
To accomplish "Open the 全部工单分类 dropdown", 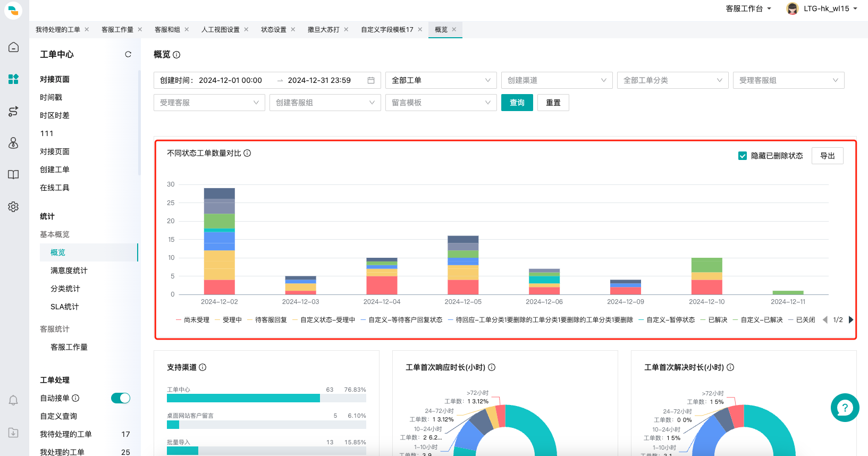I will pyautogui.click(x=673, y=80).
